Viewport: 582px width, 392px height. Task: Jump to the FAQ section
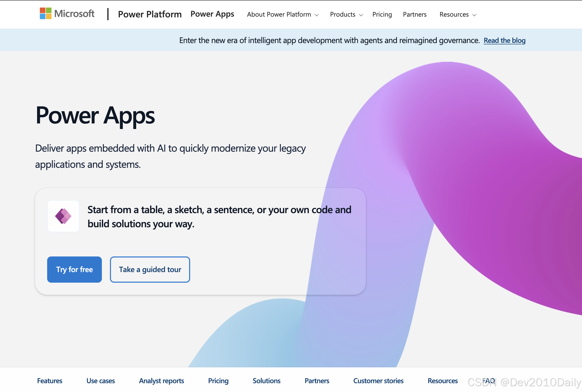[489, 381]
